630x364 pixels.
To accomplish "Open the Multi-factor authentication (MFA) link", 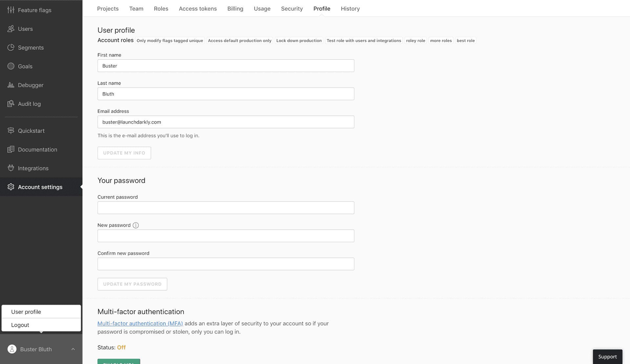I will coord(140,323).
